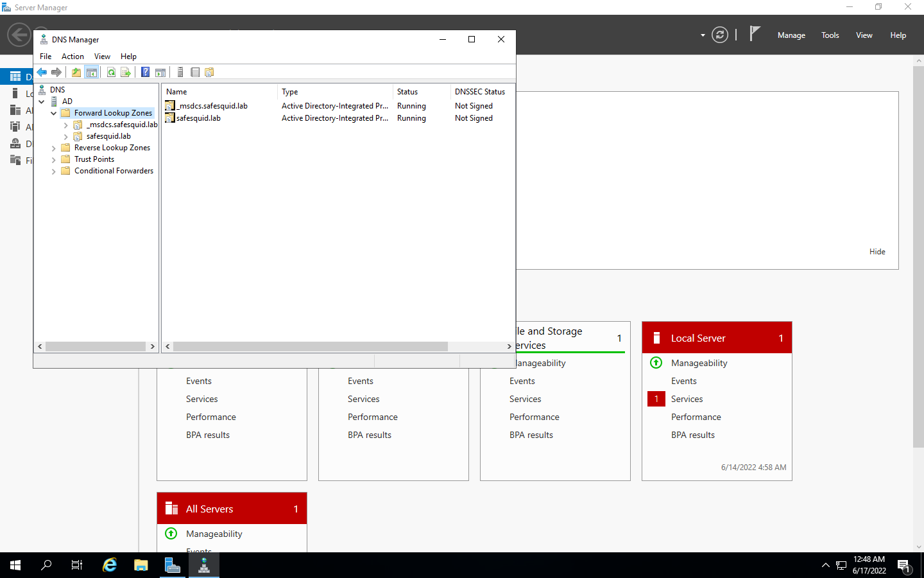924x578 pixels.
Task: Select the DNS root node in tree
Action: coord(57,90)
